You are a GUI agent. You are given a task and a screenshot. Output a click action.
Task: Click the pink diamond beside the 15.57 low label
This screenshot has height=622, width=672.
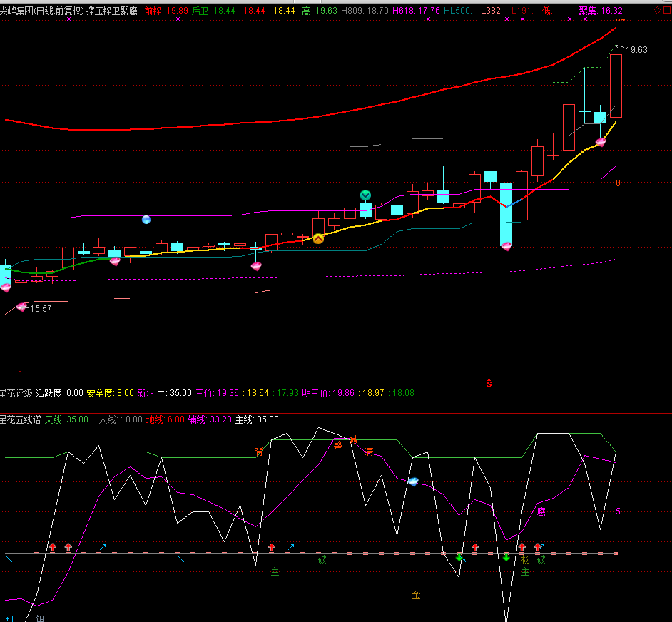pyautogui.click(x=21, y=307)
